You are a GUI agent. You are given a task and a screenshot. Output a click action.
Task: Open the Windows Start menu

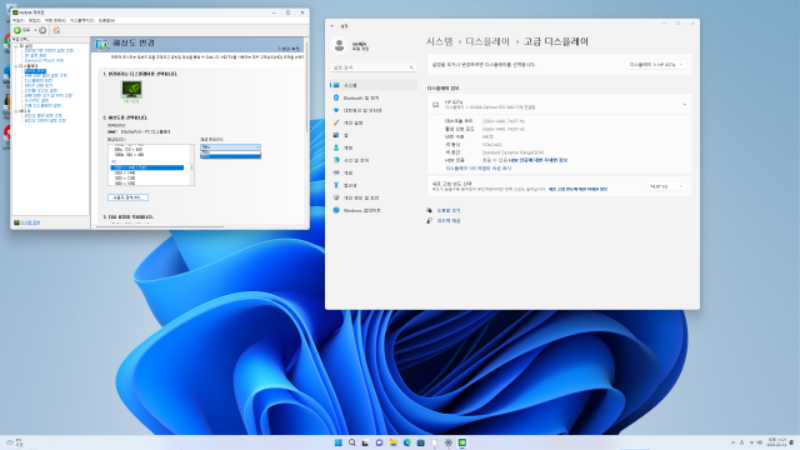point(338,442)
